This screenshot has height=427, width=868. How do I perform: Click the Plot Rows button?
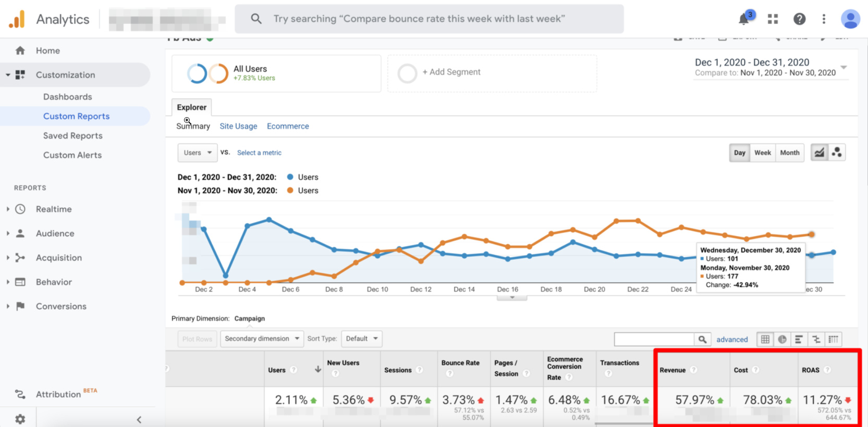coord(197,339)
